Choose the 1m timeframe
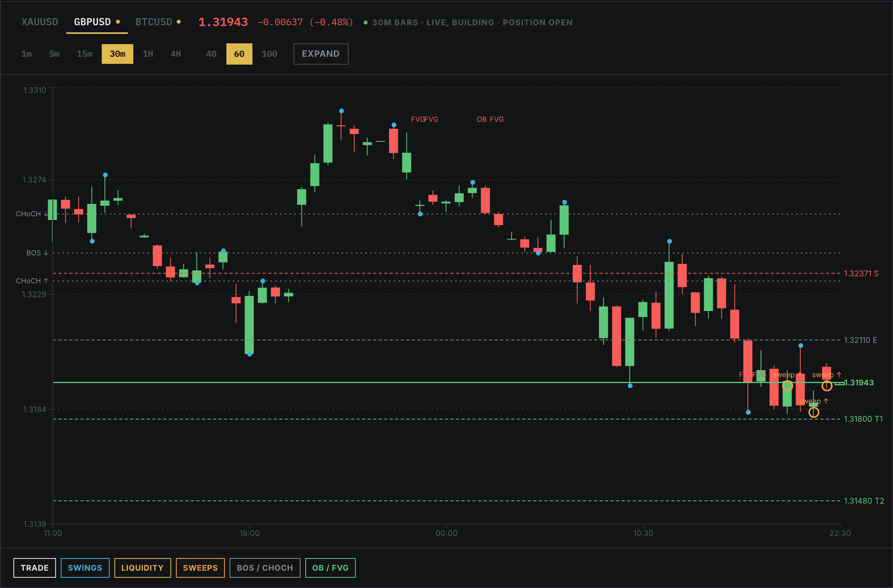 pos(26,54)
